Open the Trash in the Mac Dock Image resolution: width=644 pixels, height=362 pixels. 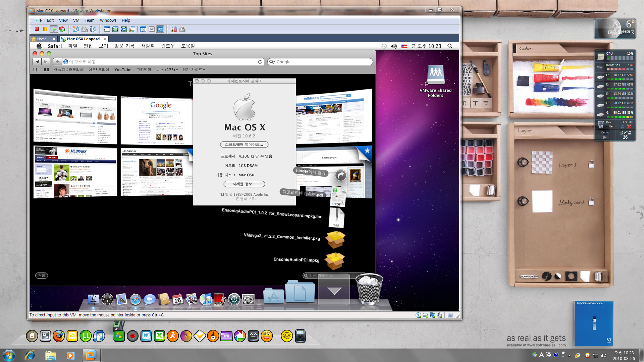pyautogui.click(x=369, y=289)
